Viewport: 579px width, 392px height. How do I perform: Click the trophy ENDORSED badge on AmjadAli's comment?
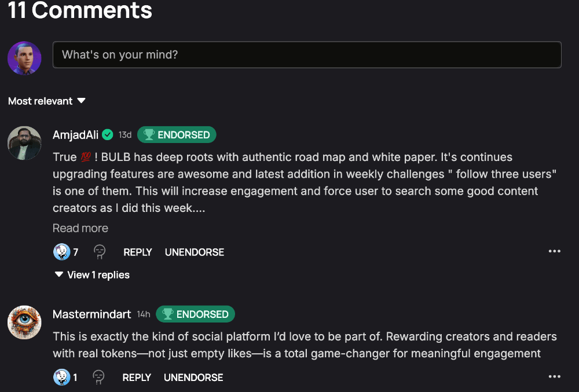tap(177, 135)
